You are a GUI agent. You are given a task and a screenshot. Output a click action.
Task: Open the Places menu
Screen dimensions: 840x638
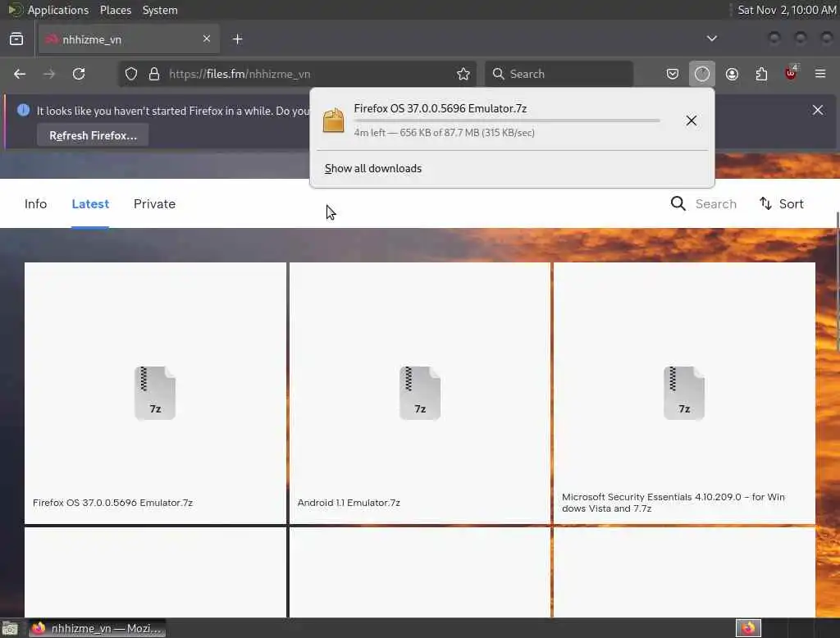115,10
